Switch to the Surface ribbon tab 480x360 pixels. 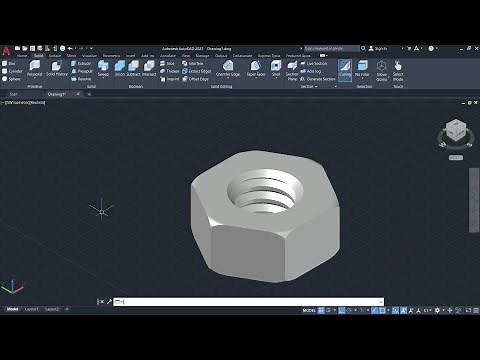point(55,56)
